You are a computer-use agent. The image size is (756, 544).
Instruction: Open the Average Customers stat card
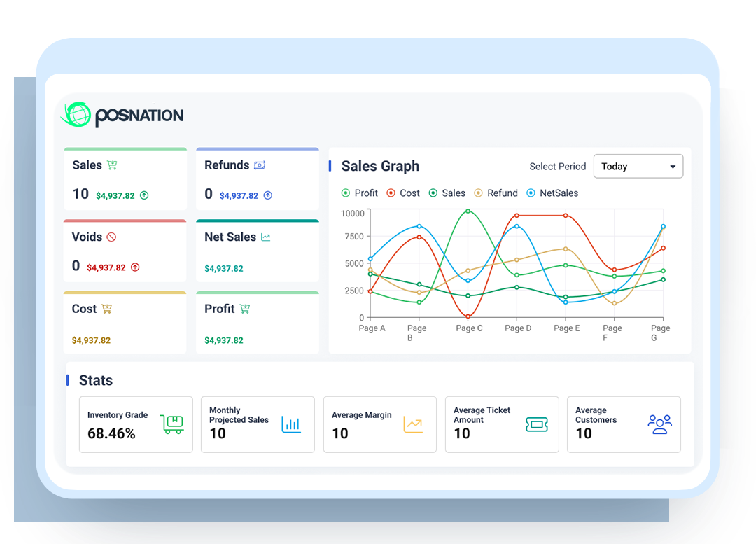(624, 424)
